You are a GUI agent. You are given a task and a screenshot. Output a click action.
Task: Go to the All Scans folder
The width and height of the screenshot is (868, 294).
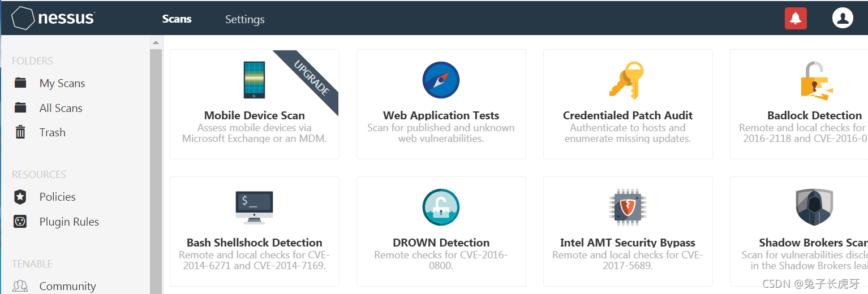tap(61, 108)
